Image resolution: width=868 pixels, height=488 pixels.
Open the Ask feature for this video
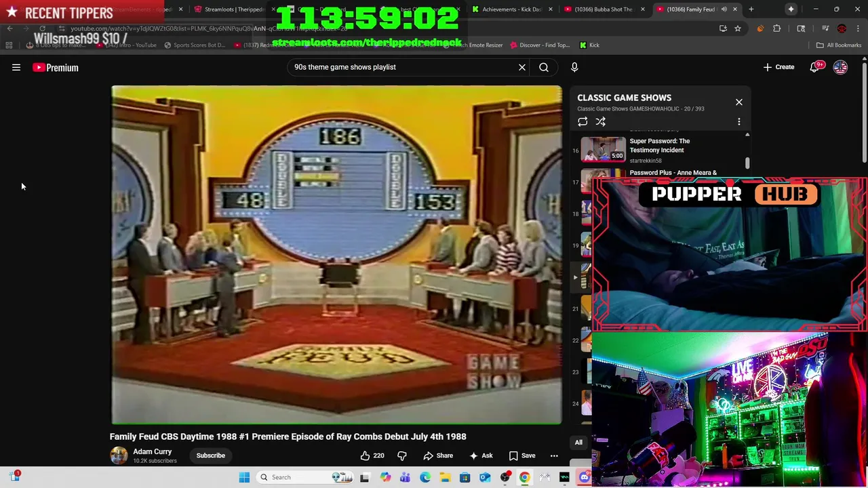[481, 455]
